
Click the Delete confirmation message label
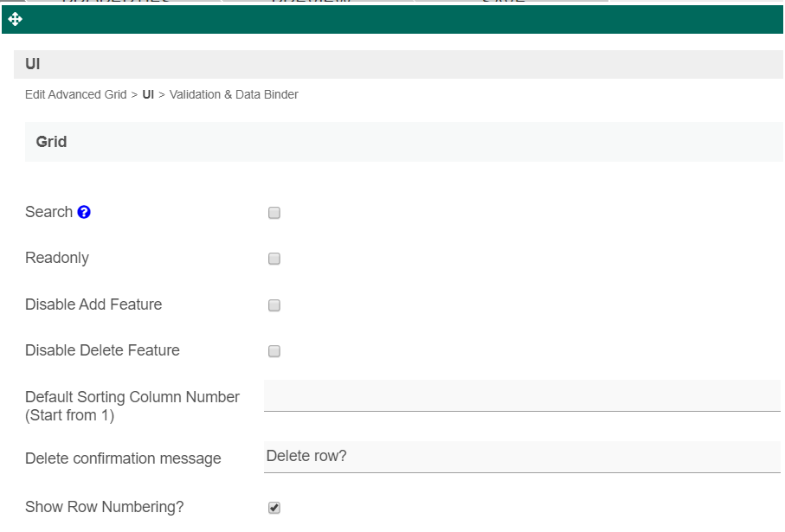pyautogui.click(x=123, y=458)
